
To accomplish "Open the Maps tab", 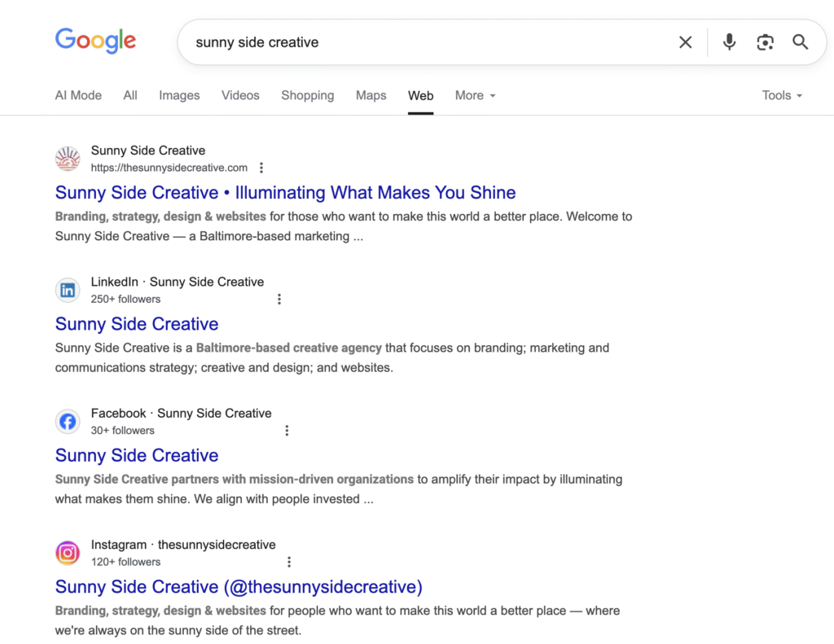I will (371, 95).
